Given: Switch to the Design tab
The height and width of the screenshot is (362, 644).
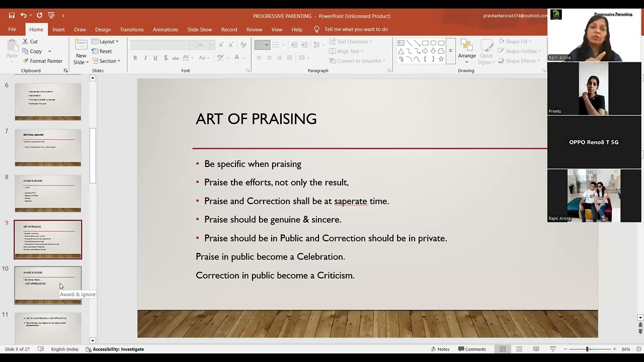Looking at the screenshot, I should click(103, 29).
